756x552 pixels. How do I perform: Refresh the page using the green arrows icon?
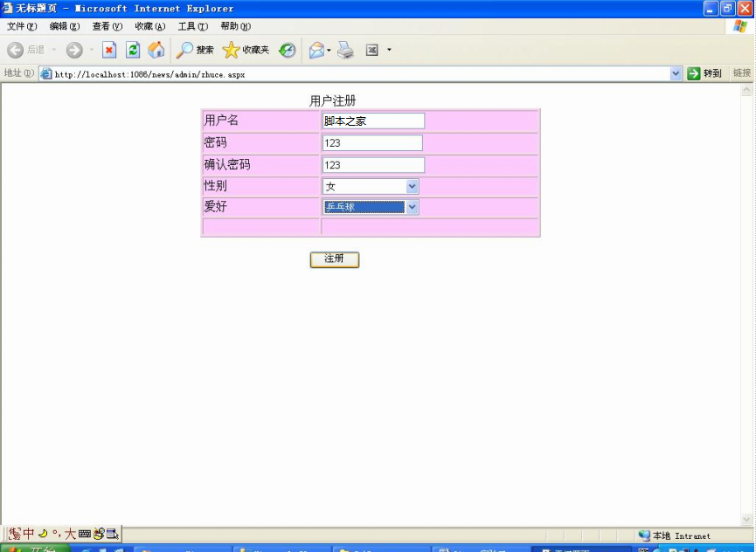point(133,50)
